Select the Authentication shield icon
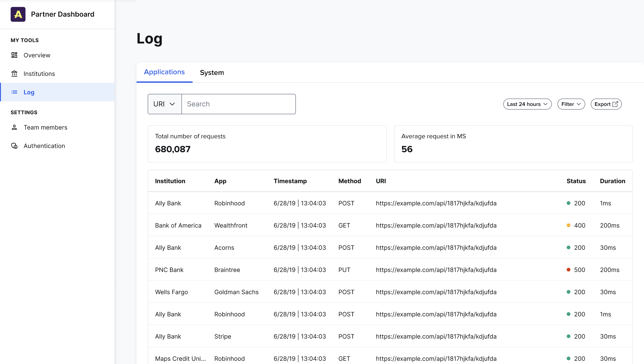The width and height of the screenshot is (644, 364). [x=14, y=146]
